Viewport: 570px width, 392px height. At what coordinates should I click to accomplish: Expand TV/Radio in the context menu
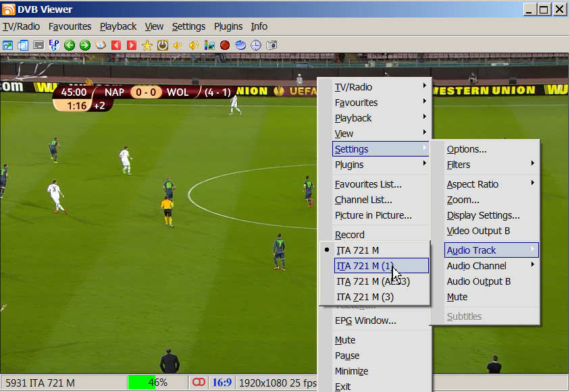click(x=381, y=87)
